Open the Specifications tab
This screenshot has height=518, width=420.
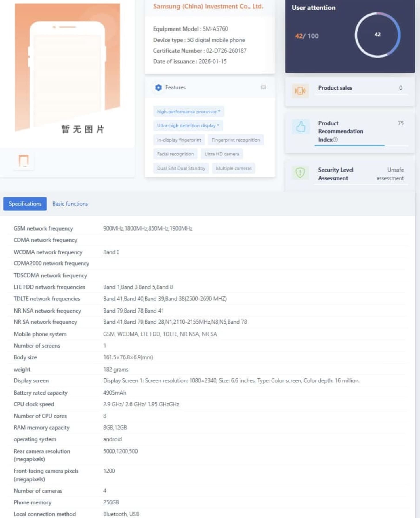click(25, 204)
